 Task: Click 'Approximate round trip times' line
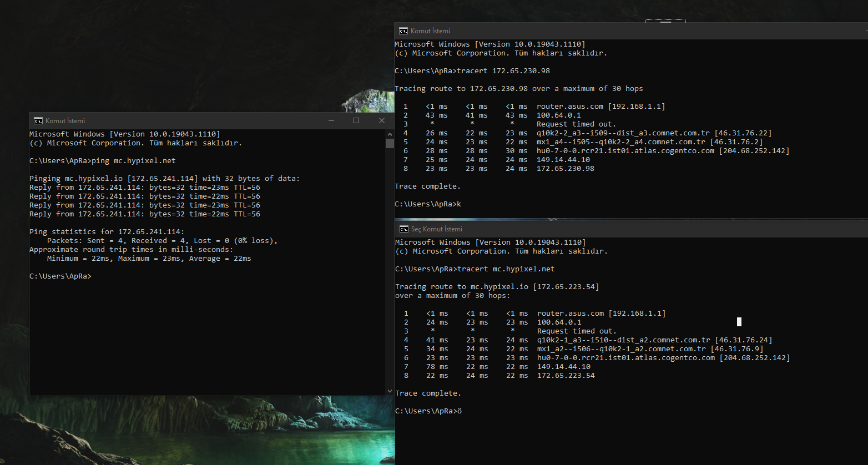(x=132, y=250)
